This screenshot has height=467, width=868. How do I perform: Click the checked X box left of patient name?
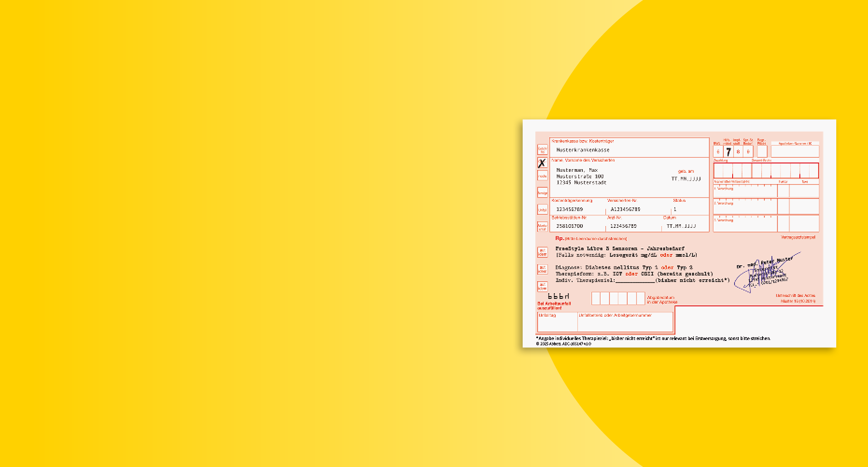[x=542, y=163]
